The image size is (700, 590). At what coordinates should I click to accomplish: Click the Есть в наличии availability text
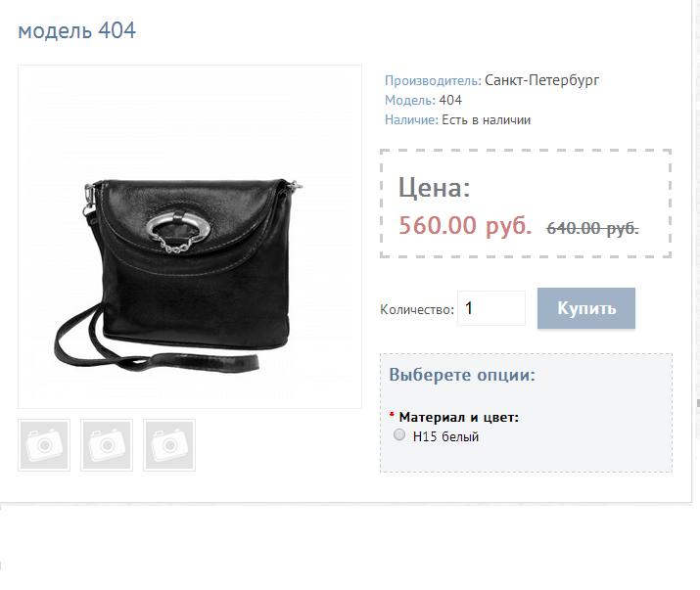[x=486, y=120]
